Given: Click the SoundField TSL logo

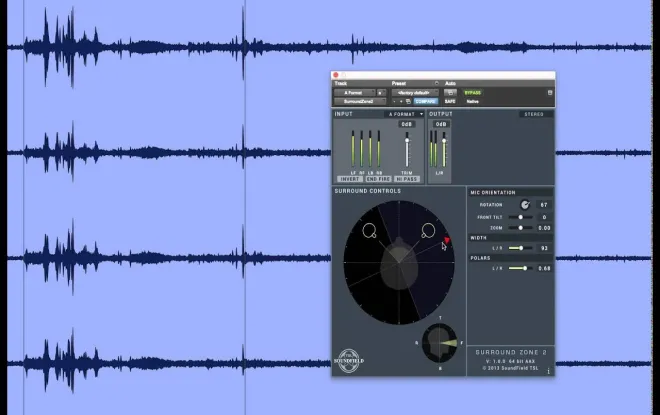Looking at the screenshot, I should pos(349,361).
